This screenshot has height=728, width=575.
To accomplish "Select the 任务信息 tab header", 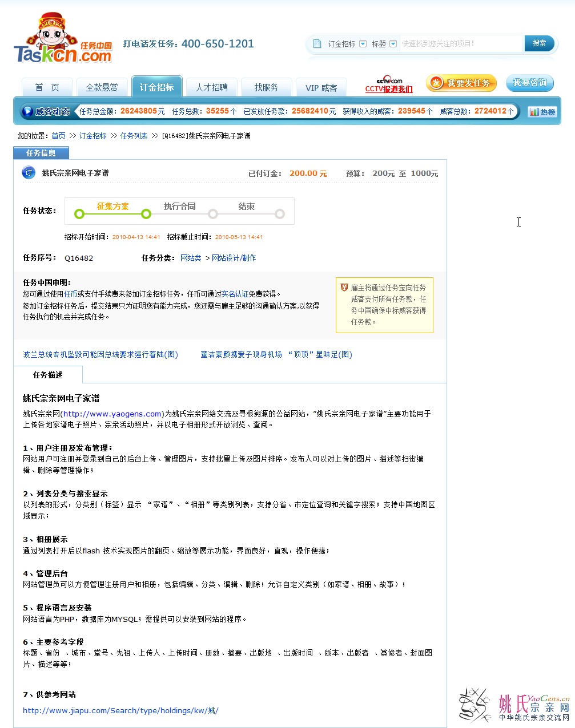I will [x=41, y=153].
